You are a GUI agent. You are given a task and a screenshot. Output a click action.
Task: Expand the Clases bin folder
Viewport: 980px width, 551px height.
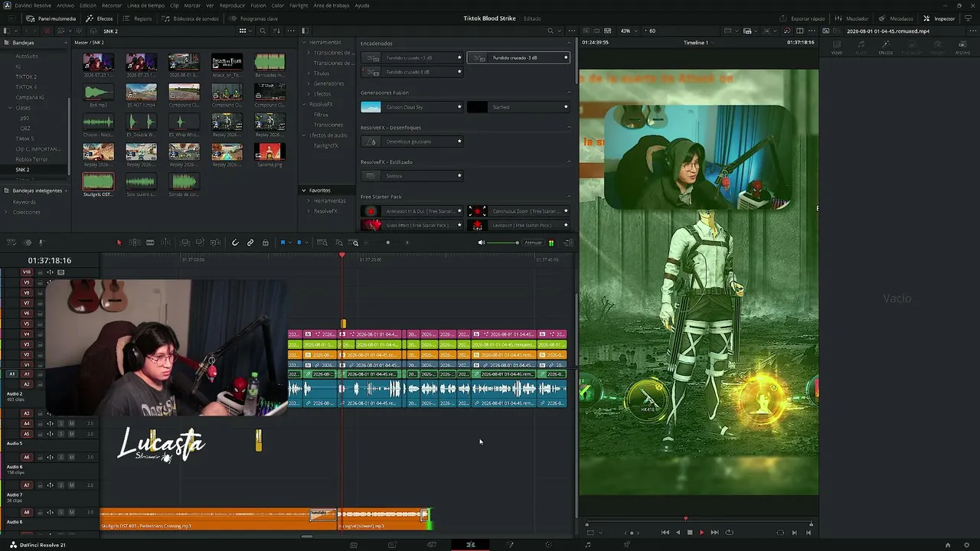click(x=10, y=108)
